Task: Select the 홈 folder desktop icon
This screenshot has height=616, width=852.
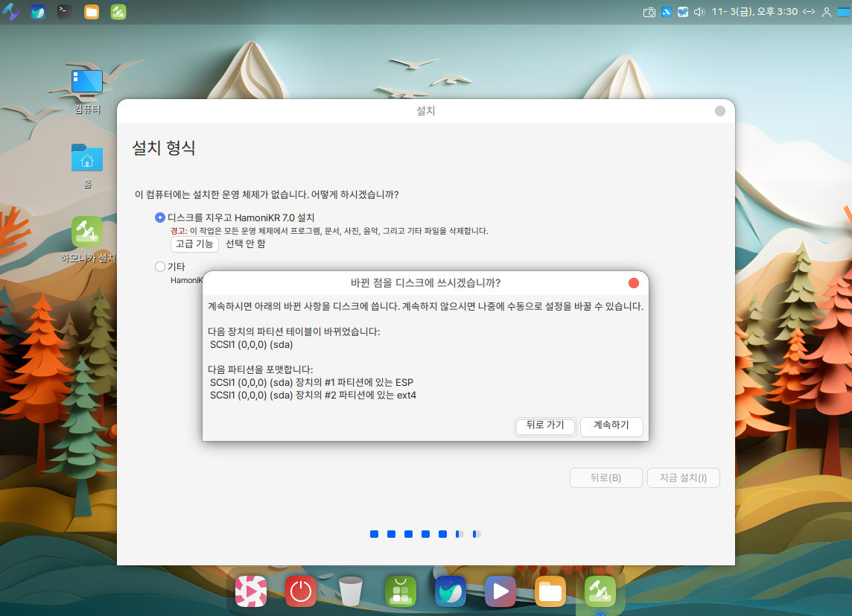Action: [87, 165]
